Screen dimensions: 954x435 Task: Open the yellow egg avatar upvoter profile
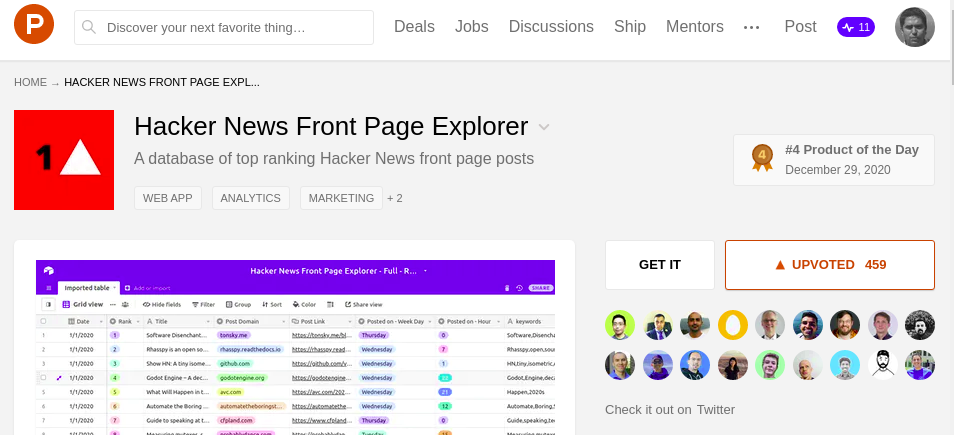tap(733, 325)
